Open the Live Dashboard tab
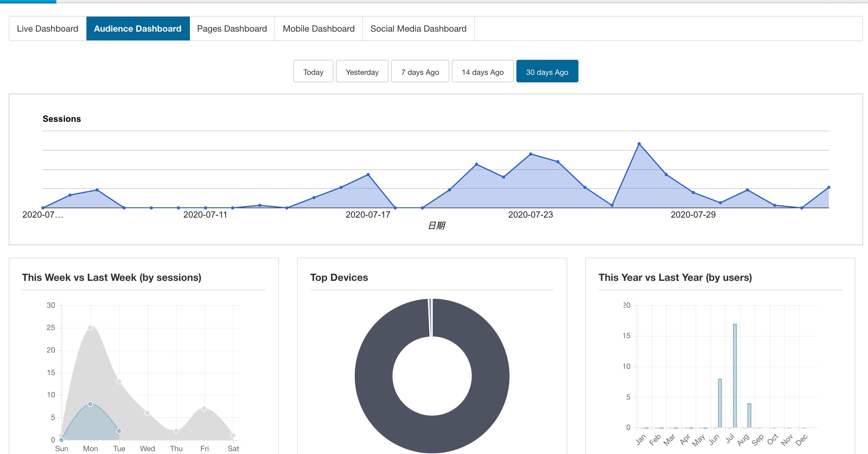 48,28
